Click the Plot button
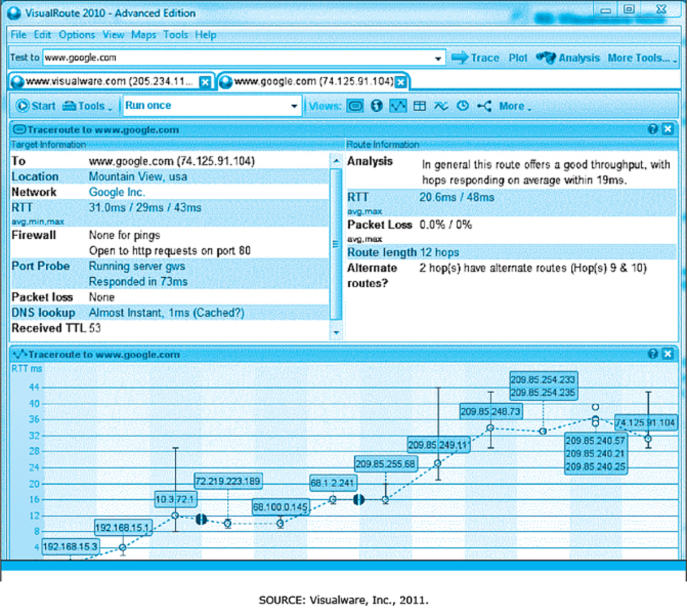 coord(518,58)
